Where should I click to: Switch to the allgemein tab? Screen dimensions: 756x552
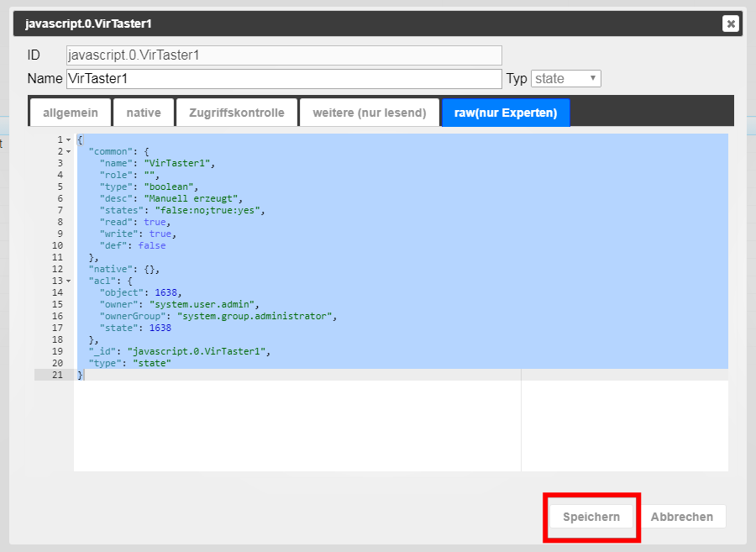71,113
